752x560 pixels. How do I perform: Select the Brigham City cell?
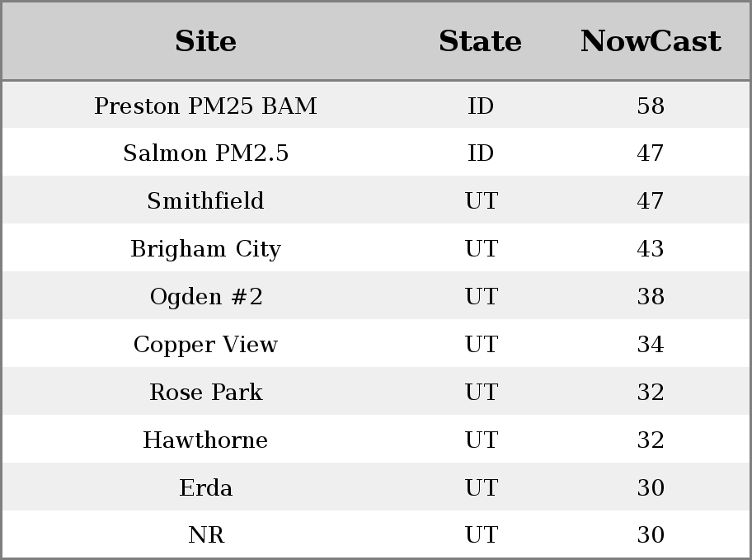click(x=205, y=249)
